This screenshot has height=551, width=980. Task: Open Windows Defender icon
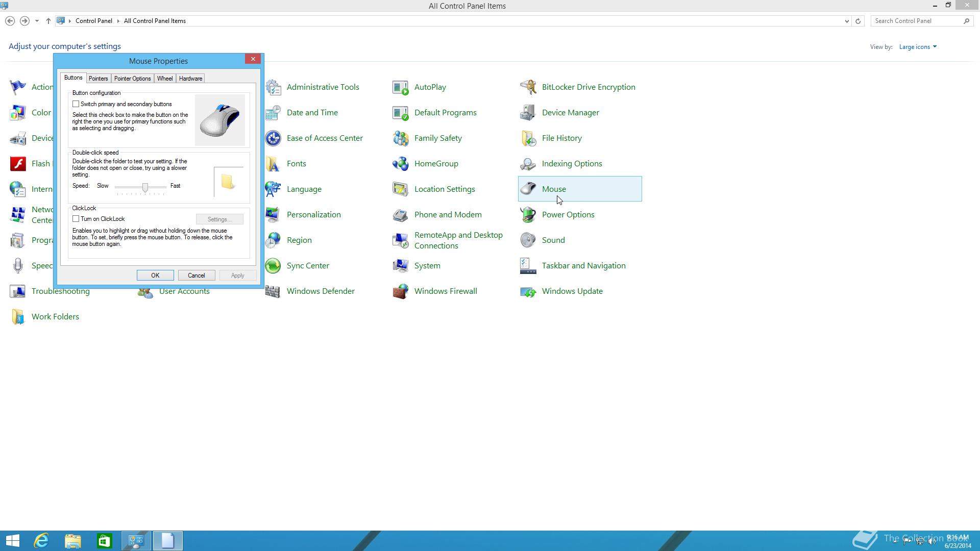pyautogui.click(x=274, y=291)
